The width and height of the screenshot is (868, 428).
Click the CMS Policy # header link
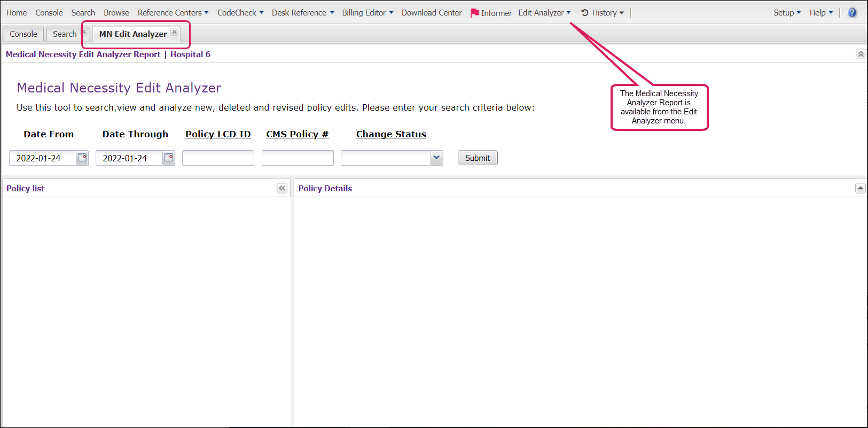pos(297,134)
